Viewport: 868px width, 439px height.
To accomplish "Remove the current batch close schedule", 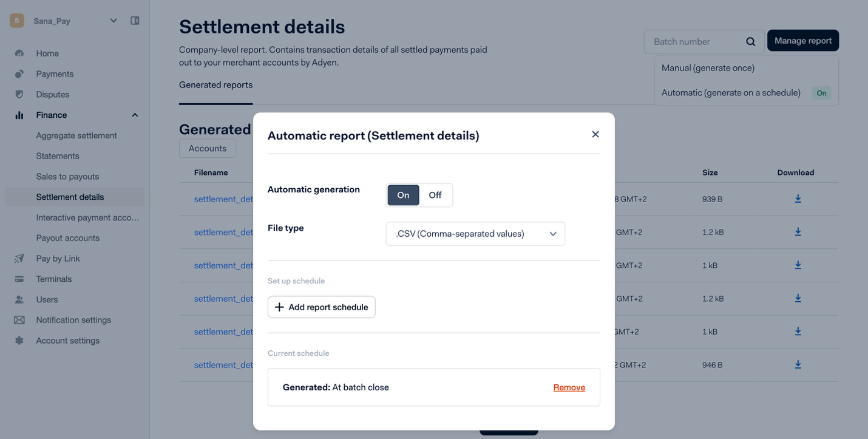I will [x=569, y=387].
